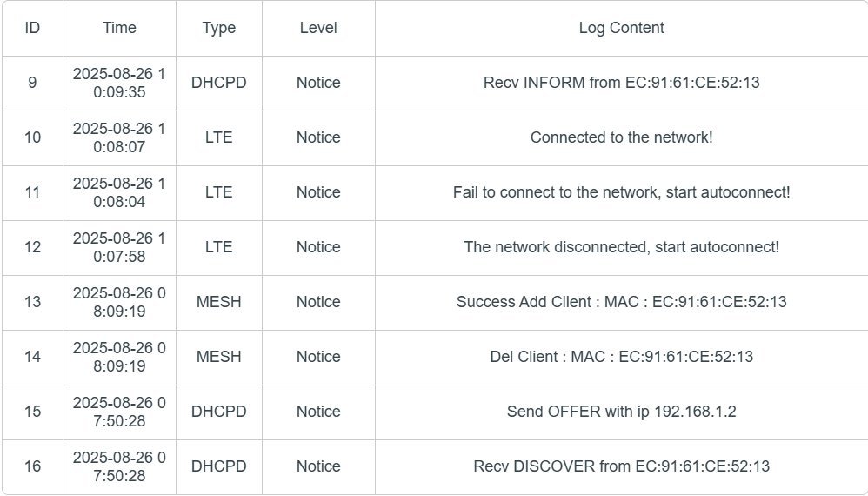Click the 'network disconnected' log message
868x496 pixels.
pos(621,247)
